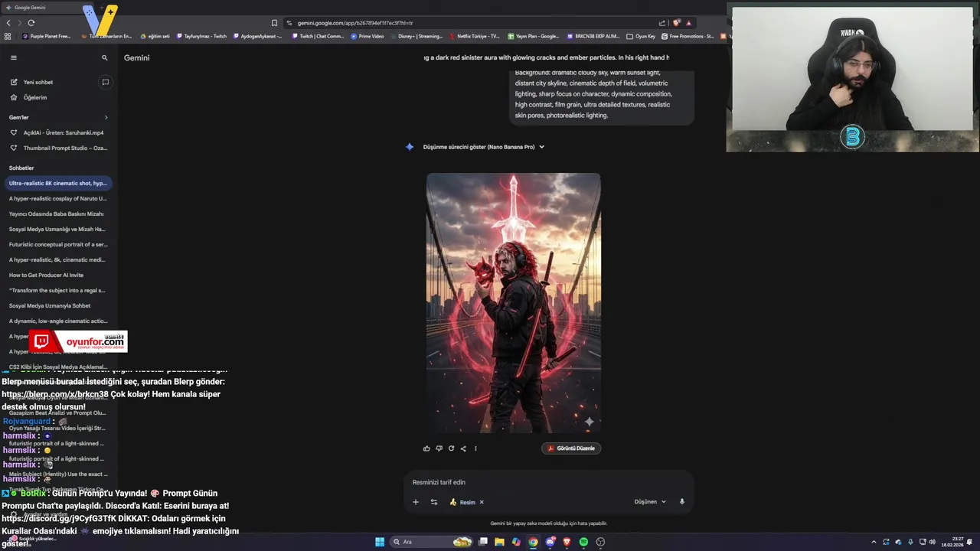980x551 pixels.
Task: Activate the microphone voice input
Action: click(682, 502)
